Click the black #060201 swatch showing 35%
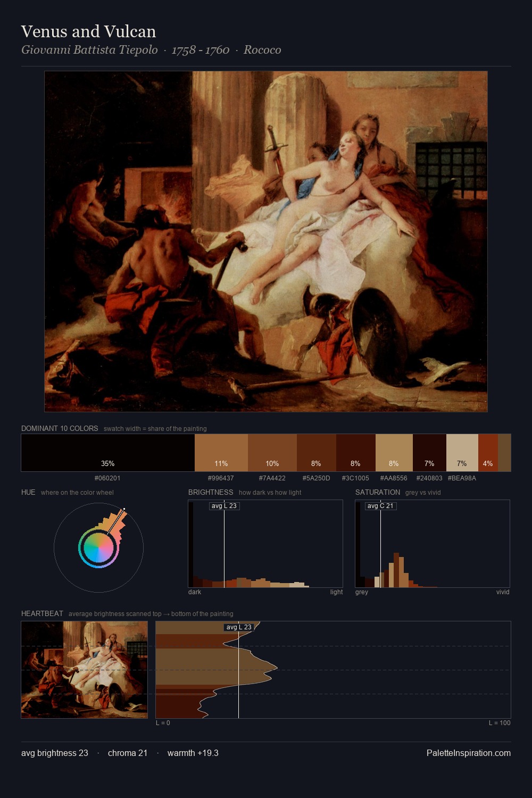 click(108, 453)
